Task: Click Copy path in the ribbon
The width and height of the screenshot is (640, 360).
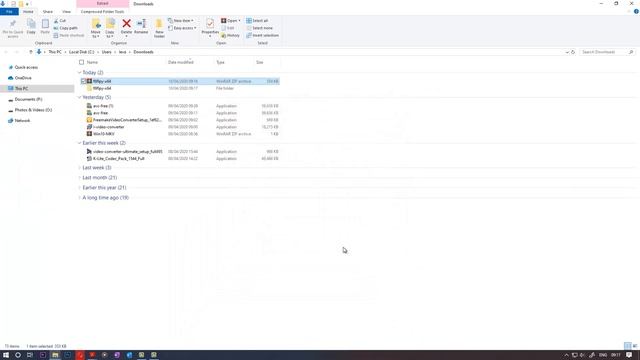Action: [65, 28]
